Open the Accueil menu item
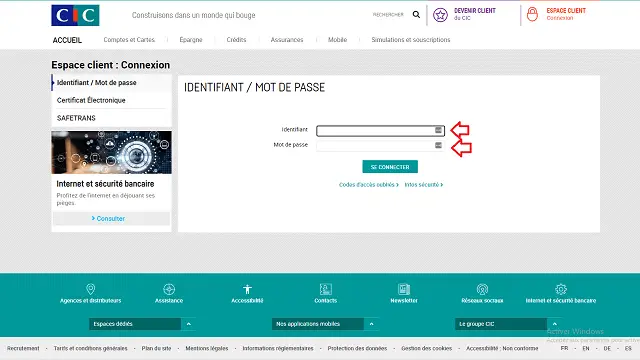This screenshot has width=640, height=360. (x=67, y=40)
